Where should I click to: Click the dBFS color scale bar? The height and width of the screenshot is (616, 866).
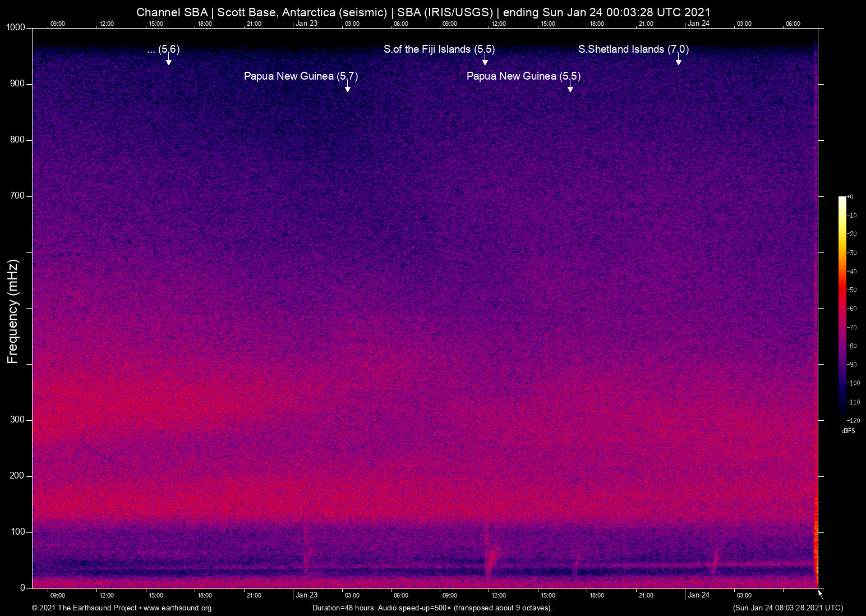coord(842,307)
